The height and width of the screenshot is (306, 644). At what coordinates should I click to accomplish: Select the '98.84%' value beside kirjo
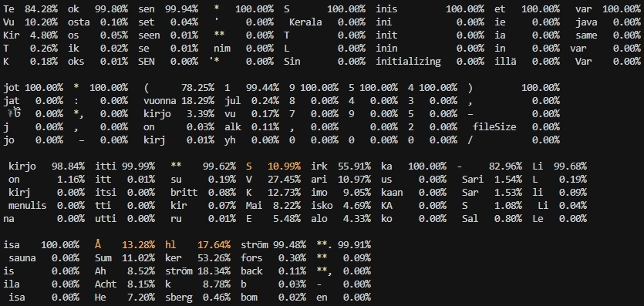point(68,166)
